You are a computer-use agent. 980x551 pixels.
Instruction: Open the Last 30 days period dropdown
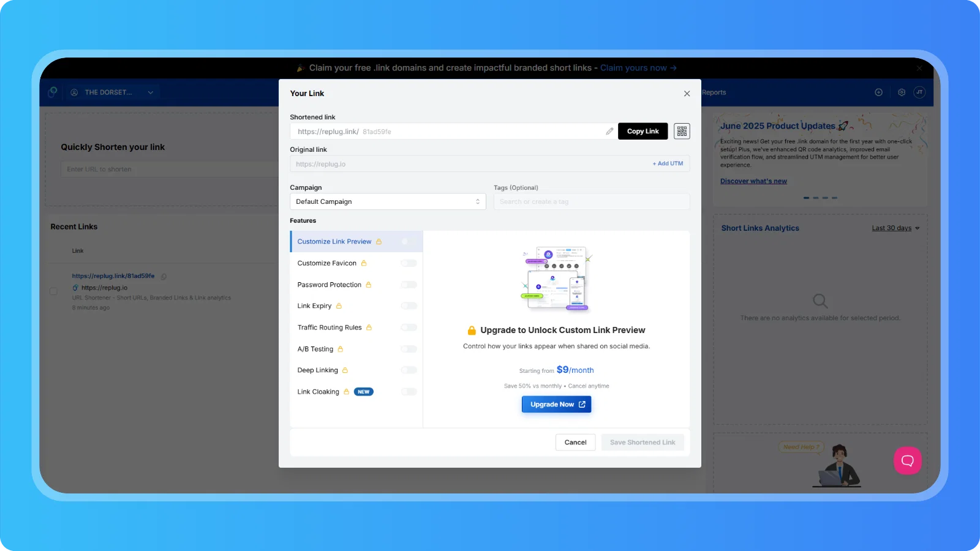coord(895,228)
